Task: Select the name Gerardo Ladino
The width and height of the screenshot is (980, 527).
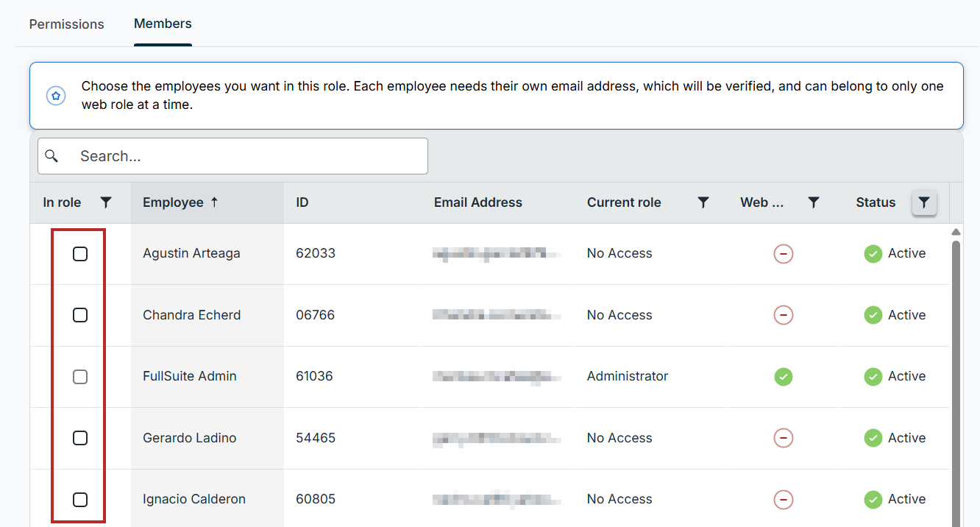Action: [x=190, y=438]
